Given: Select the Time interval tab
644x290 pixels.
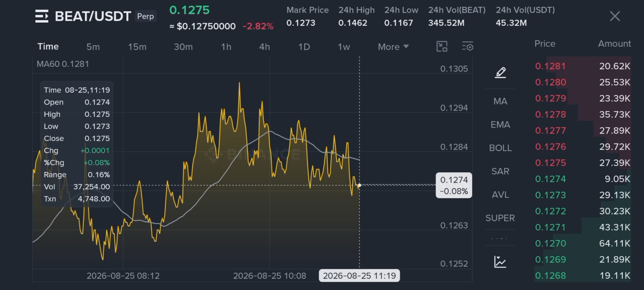Looking at the screenshot, I should (48, 47).
